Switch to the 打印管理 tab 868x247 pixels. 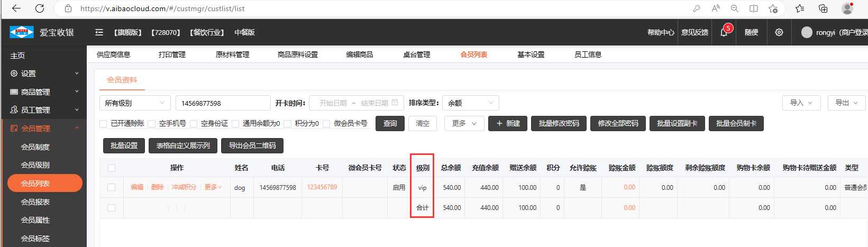pyautogui.click(x=172, y=54)
